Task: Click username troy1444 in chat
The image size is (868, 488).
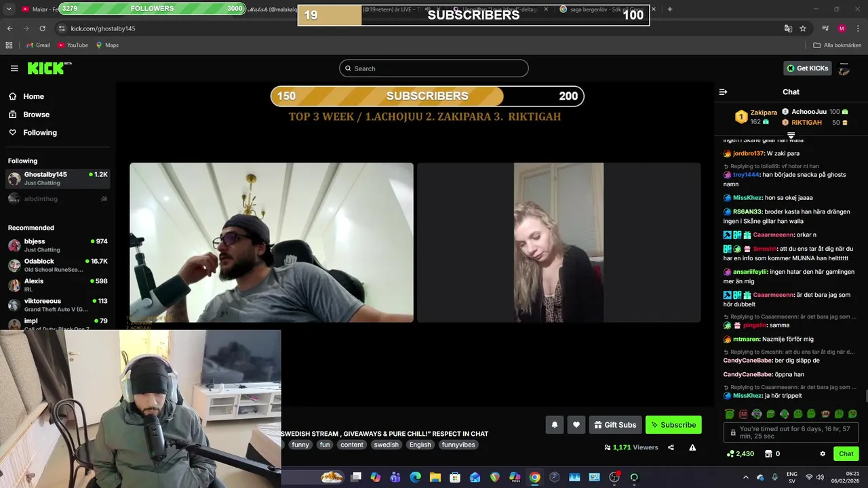Action: (746, 175)
